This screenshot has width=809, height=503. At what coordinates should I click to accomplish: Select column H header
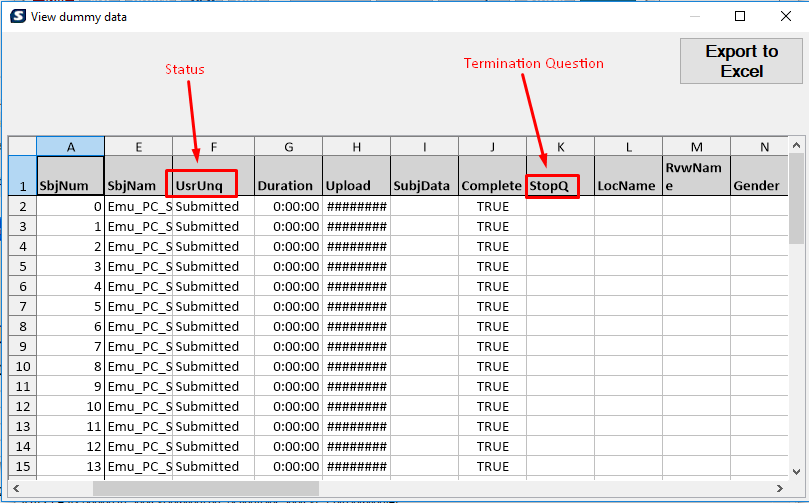pyautogui.click(x=357, y=147)
